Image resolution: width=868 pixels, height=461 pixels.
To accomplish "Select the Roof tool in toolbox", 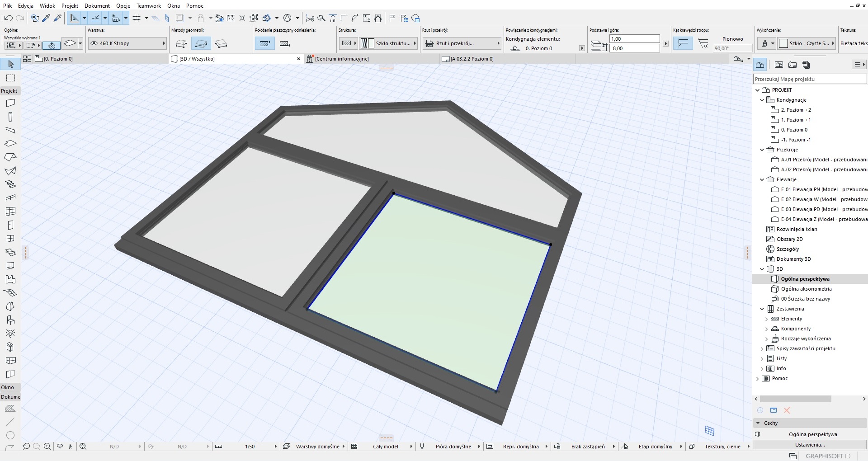I will (x=10, y=157).
